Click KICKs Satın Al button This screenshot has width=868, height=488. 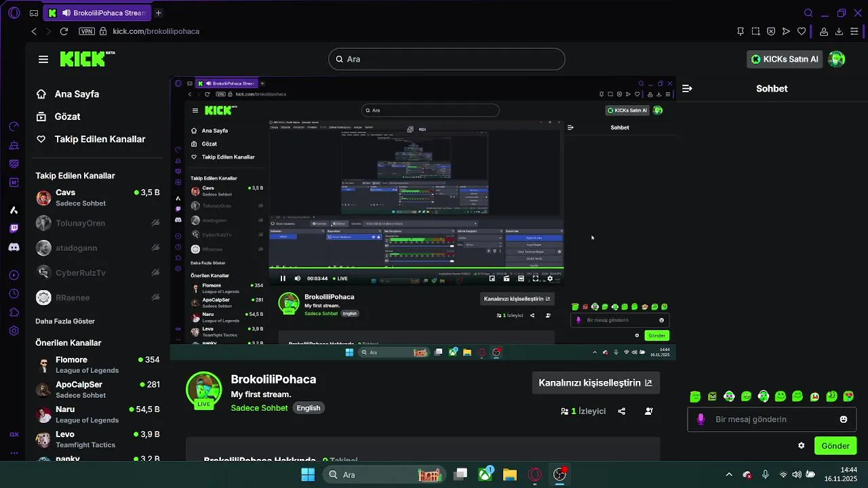point(785,59)
